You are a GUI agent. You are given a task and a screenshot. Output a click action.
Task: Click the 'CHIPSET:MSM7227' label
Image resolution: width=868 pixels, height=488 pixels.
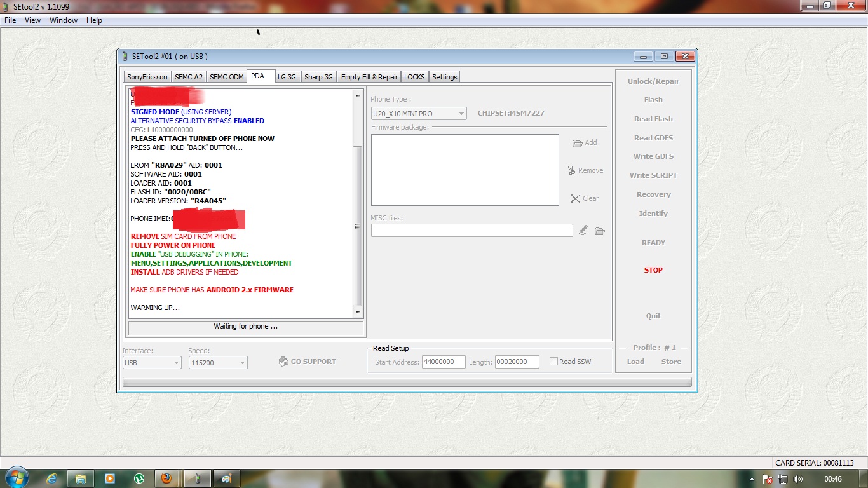(x=511, y=114)
